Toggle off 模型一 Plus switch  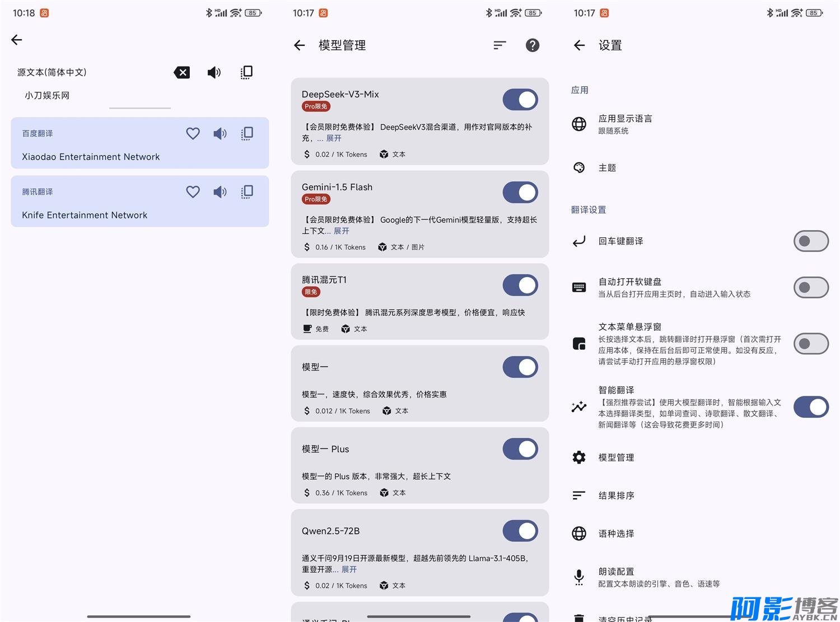coord(520,449)
